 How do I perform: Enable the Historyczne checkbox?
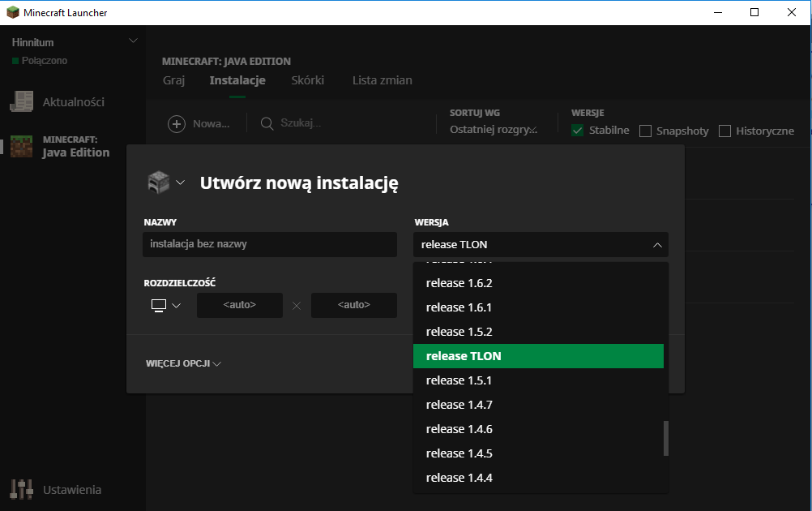(724, 131)
